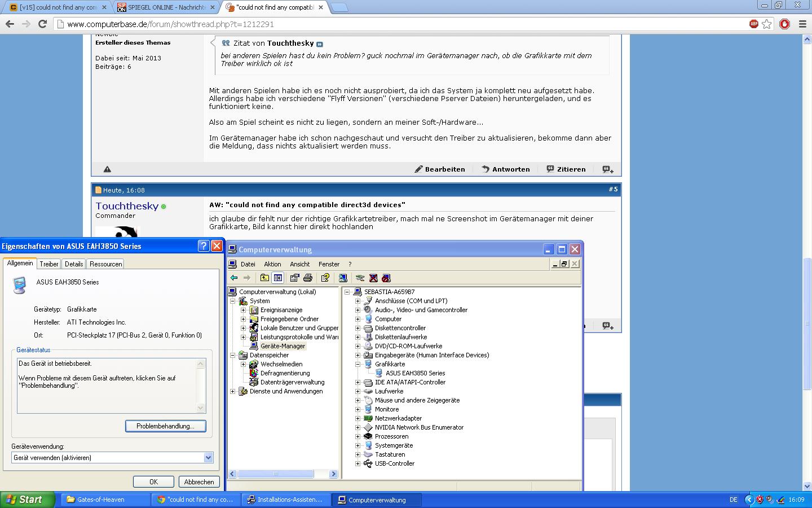Click the back arrow in Computerverwaltung toolbar
The image size is (812, 508).
pos(234,278)
